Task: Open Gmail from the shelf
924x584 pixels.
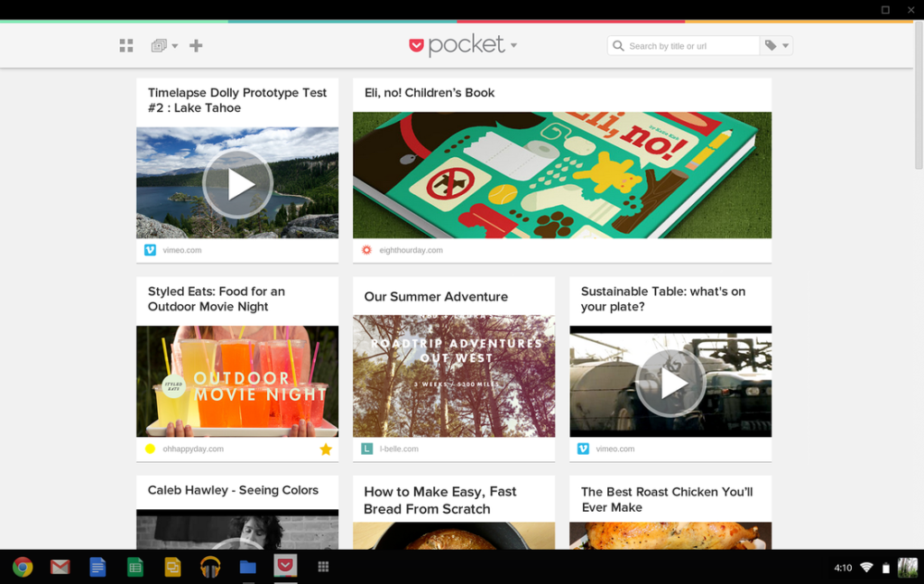Action: tap(60, 567)
